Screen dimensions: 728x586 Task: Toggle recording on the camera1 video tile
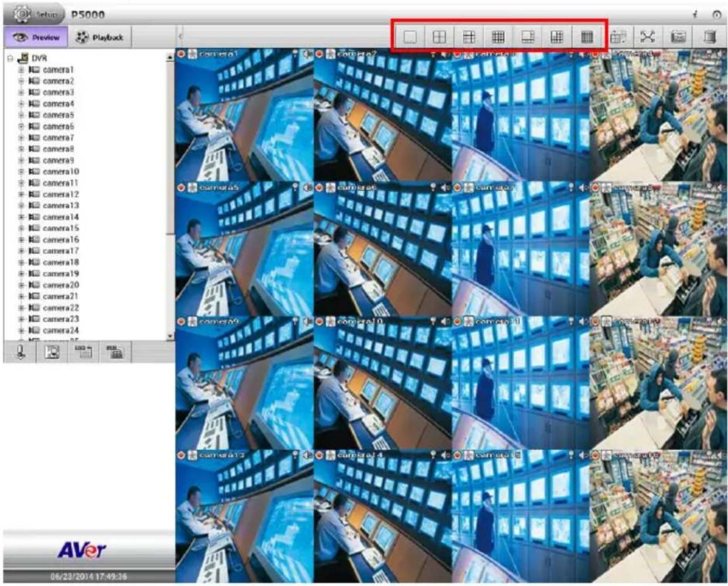click(x=182, y=54)
